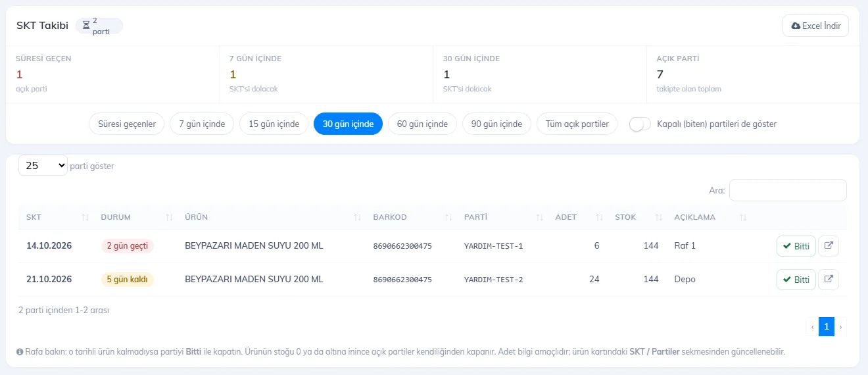The image size is (868, 375).
Task: Click adet value 6
Action: pyautogui.click(x=596, y=246)
